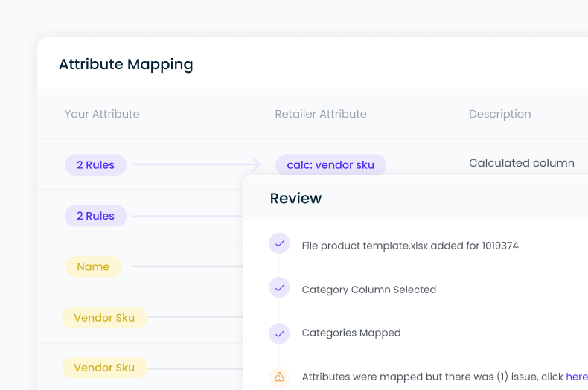Open the '2 Rules' tag just above Name
This screenshot has height=390, width=588.
[95, 216]
